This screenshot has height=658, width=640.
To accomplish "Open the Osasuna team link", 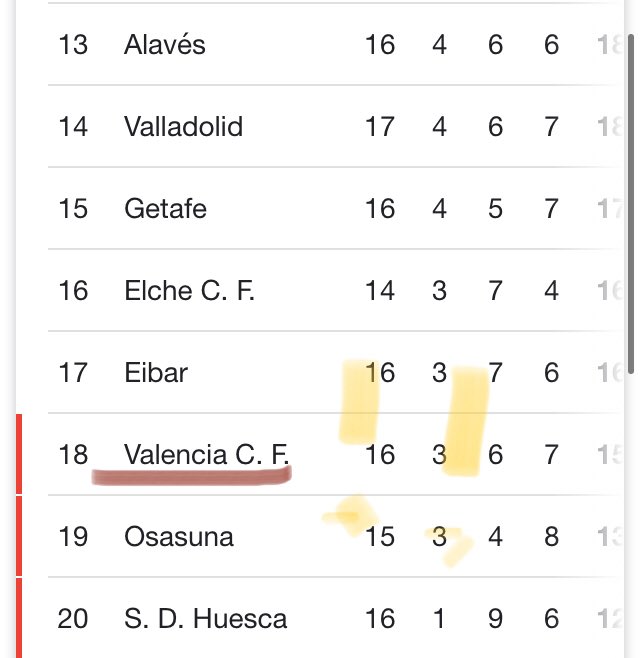I will click(x=179, y=537).
